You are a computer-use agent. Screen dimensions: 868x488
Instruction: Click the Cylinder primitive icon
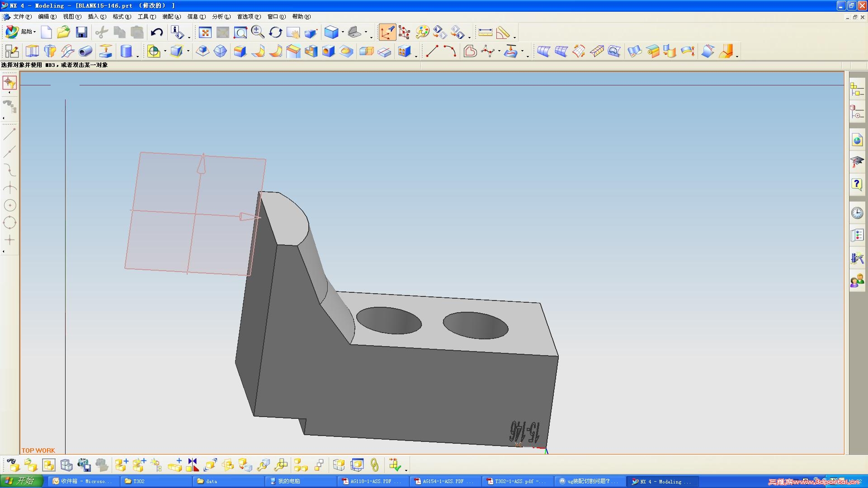[126, 51]
